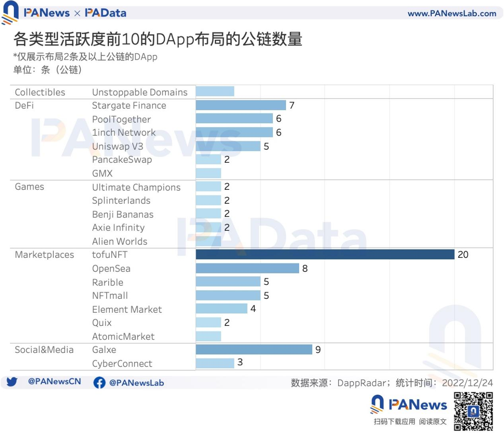Click the OpenSea bar in Marketplaces
This screenshot has height=436, width=504.
pyautogui.click(x=247, y=269)
